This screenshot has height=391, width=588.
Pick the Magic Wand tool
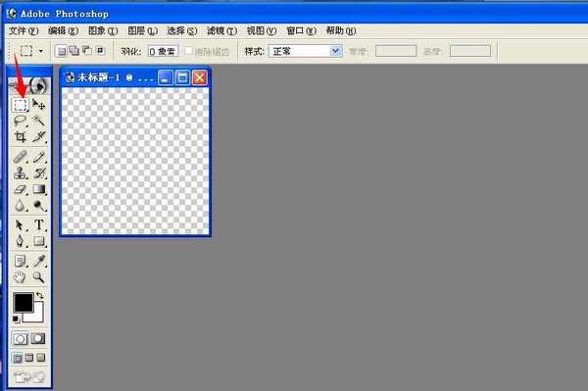(38, 121)
